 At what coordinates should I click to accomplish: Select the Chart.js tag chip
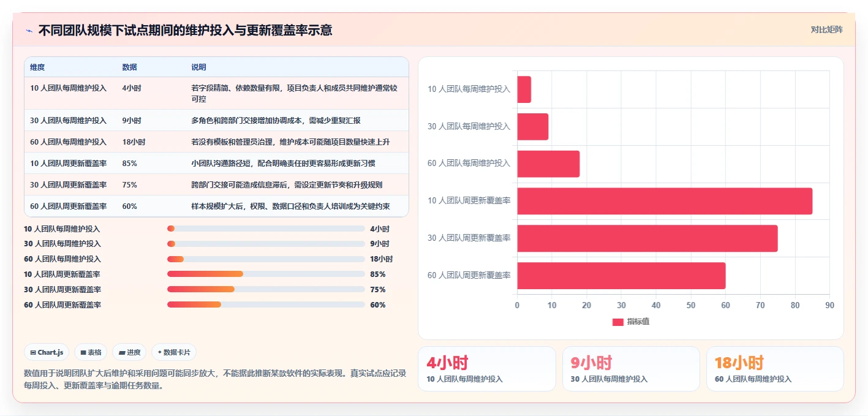pos(47,352)
